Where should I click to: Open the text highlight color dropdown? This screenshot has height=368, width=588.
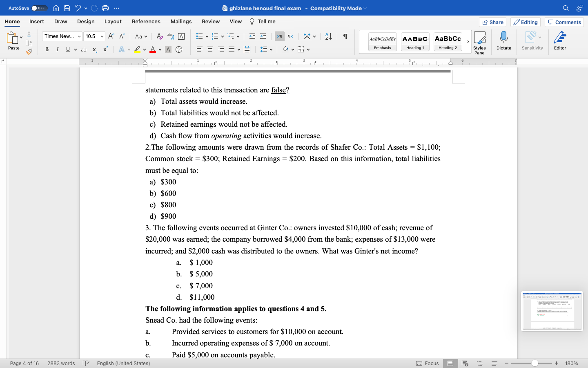point(144,49)
